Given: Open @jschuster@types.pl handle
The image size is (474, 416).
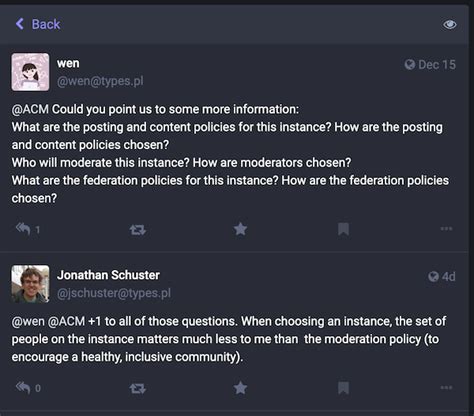Looking at the screenshot, I should (114, 293).
